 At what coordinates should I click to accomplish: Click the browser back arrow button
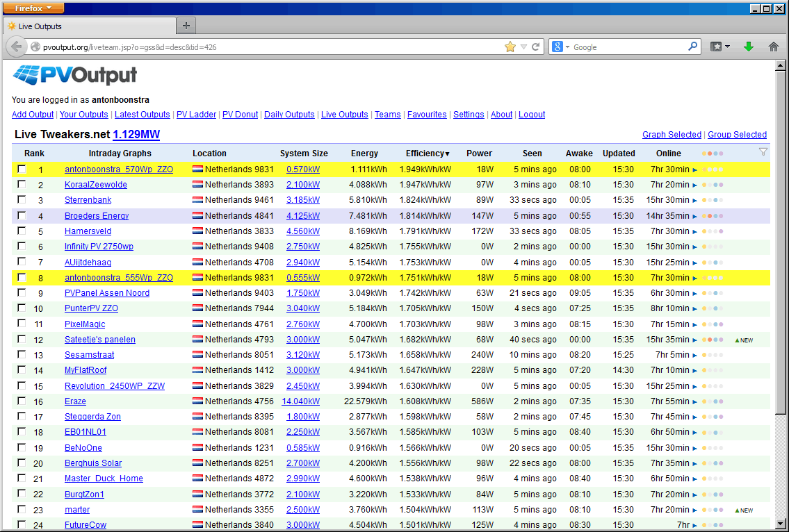point(16,47)
